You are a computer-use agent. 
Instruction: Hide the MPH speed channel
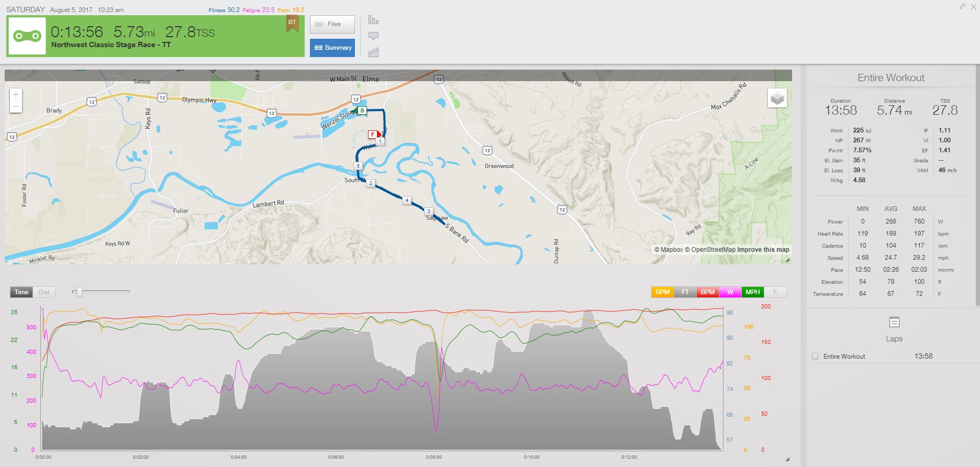coord(752,292)
